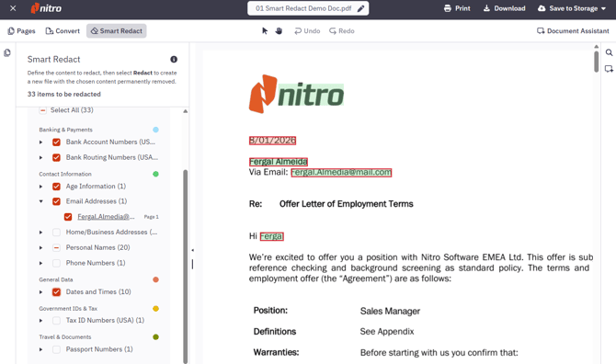This screenshot has height=364, width=616.
Task: Click the Banking & Payments heading
Action: [x=65, y=130]
